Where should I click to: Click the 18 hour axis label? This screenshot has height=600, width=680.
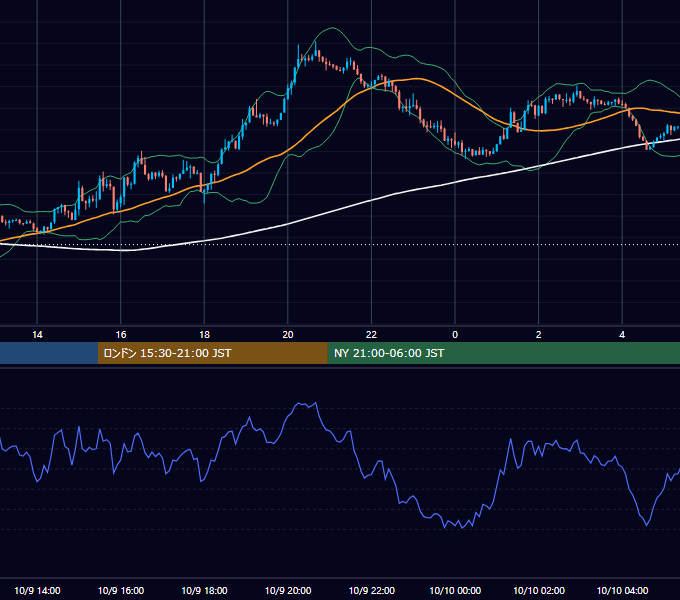tap(204, 335)
